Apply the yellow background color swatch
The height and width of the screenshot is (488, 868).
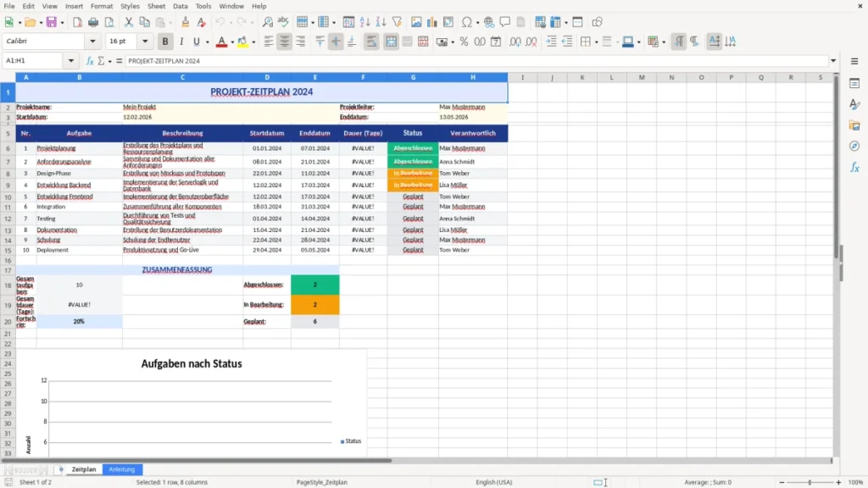coord(242,42)
